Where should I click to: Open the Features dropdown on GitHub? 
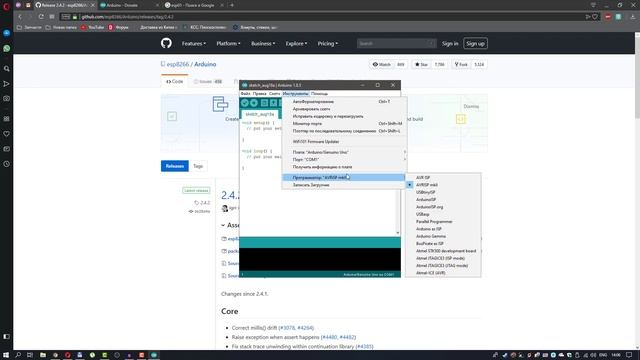pos(194,43)
